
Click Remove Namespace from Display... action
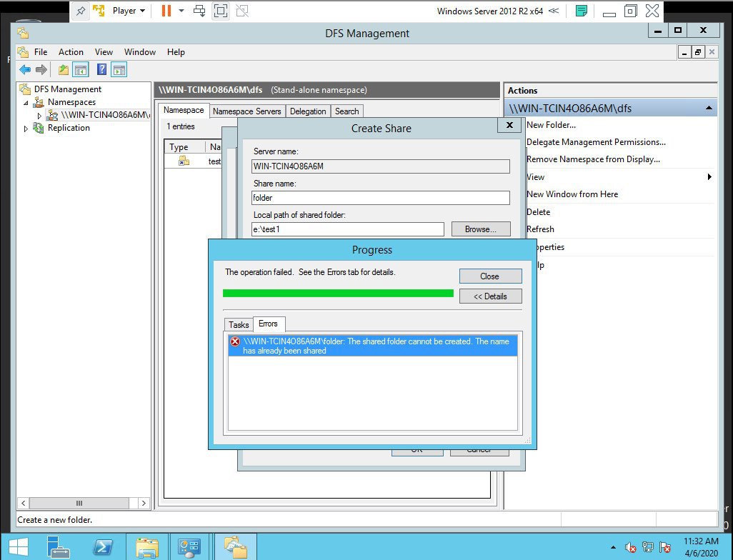(593, 159)
